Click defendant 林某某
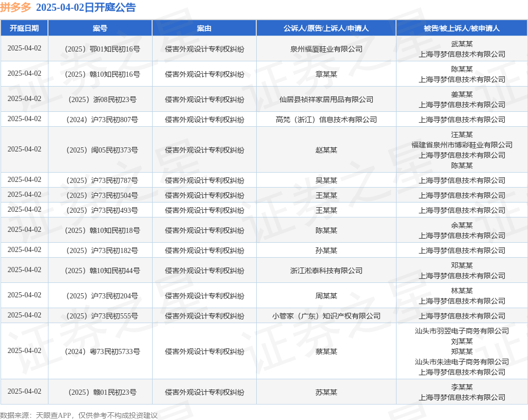Image resolution: width=528 pixels, height=420 pixels. click(x=462, y=291)
